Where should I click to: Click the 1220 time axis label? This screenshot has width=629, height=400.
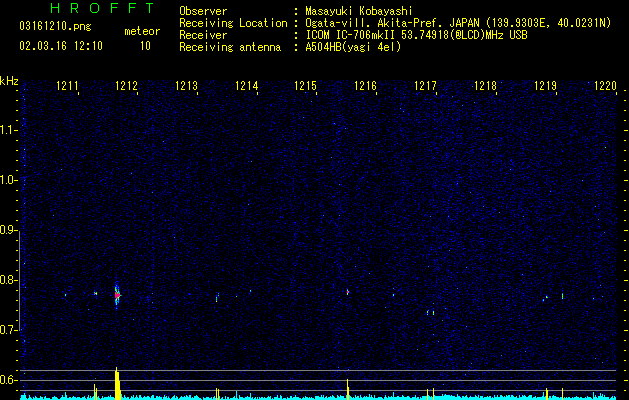(x=605, y=85)
